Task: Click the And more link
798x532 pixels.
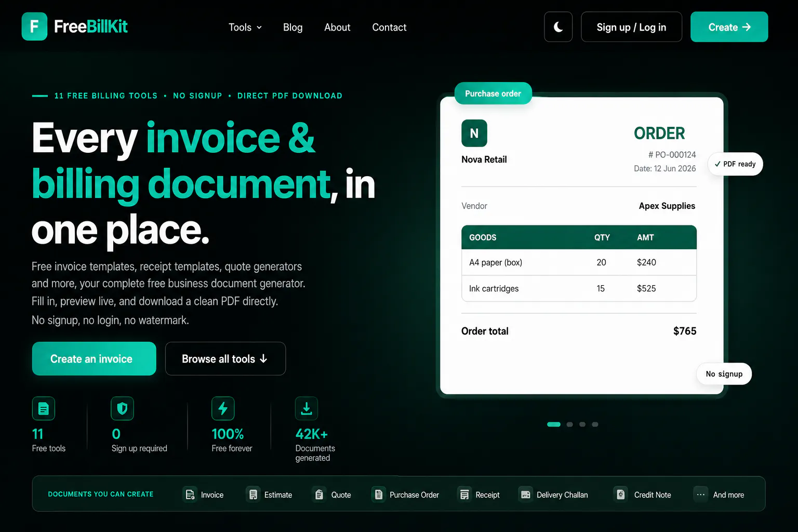Action: [728, 495]
